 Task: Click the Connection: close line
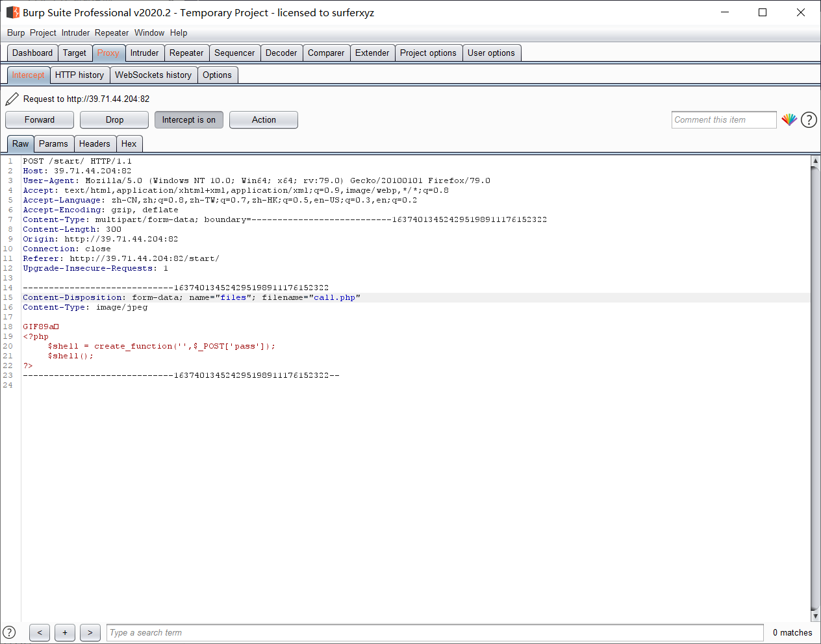tap(67, 249)
